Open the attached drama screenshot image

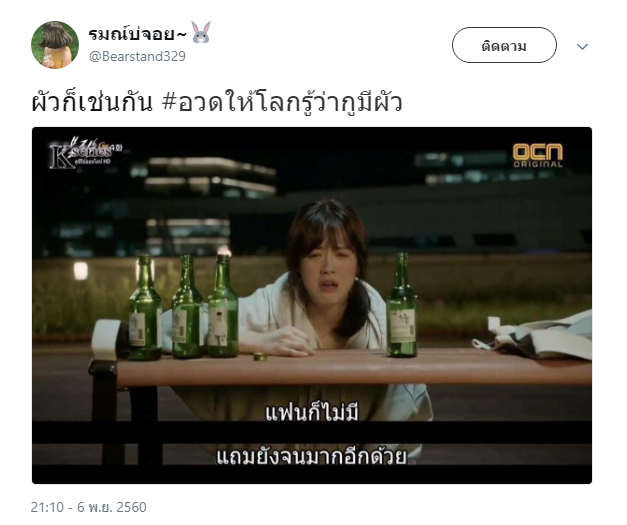coord(312,305)
